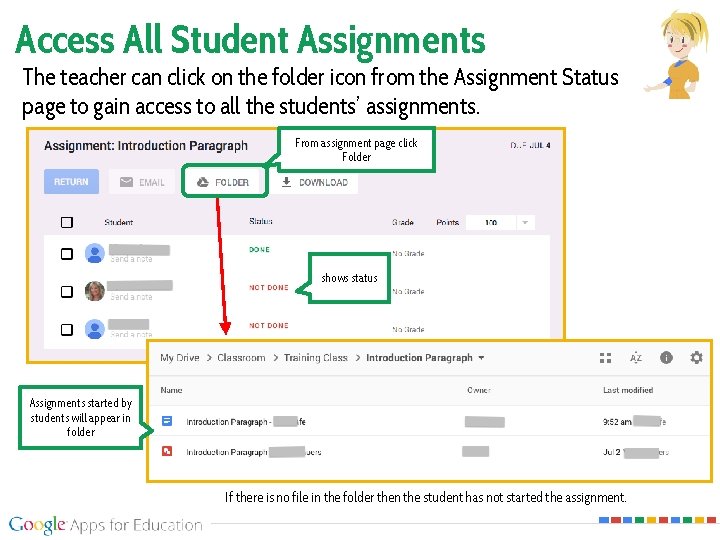The width and height of the screenshot is (720, 540).
Task: Open the Points dropdown arrow
Action: [x=525, y=223]
